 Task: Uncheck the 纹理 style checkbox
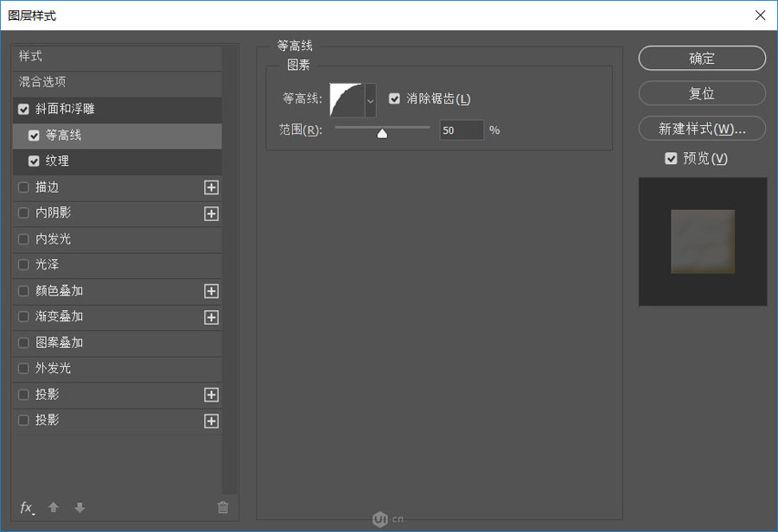click(36, 161)
